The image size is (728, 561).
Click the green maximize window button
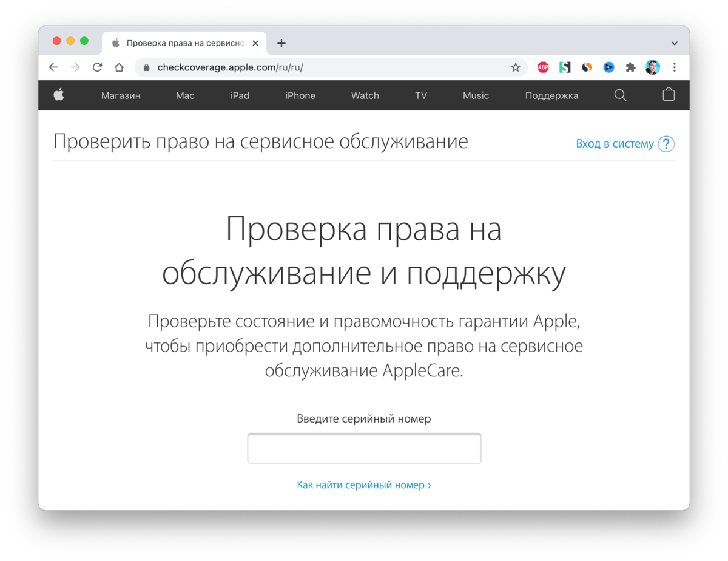tap(84, 41)
